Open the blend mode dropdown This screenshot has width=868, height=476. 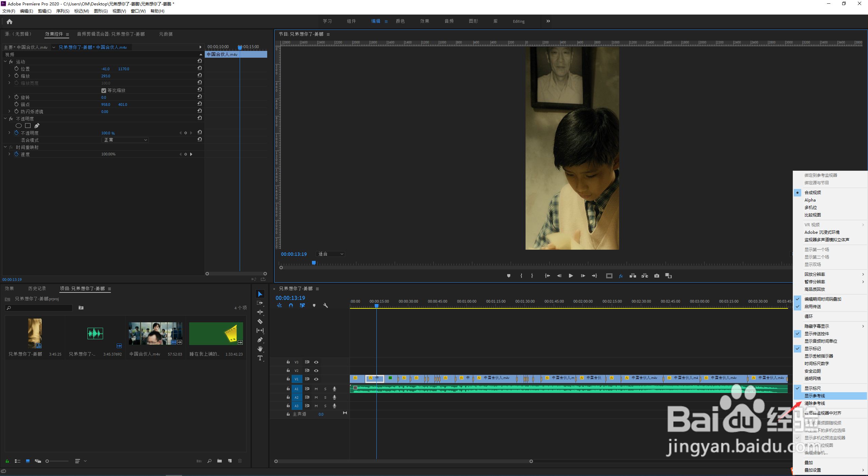(125, 140)
